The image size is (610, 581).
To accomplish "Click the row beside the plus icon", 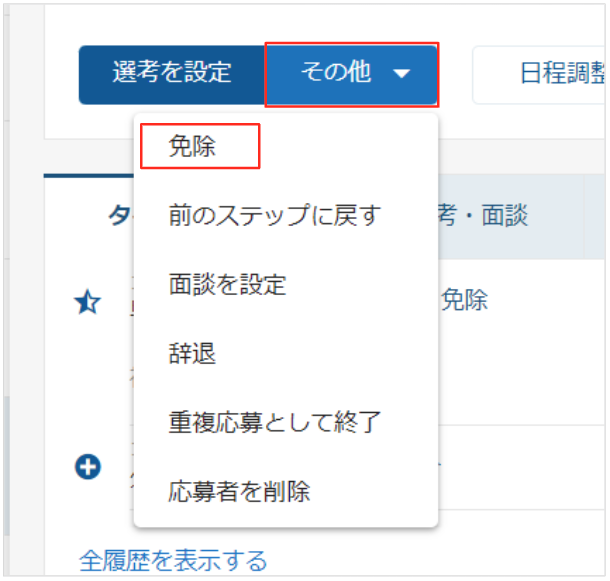I will [x=366, y=466].
